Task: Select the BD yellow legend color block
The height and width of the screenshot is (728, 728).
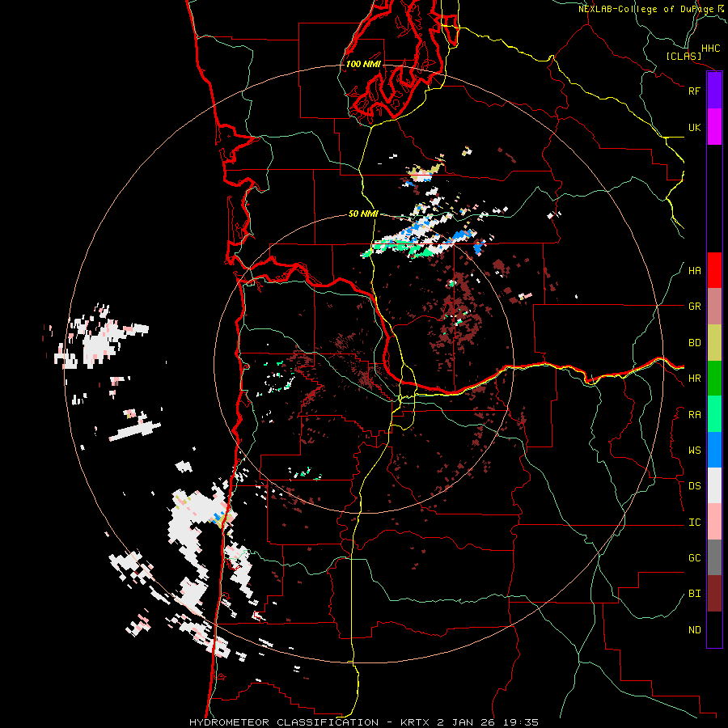Action: [714, 343]
